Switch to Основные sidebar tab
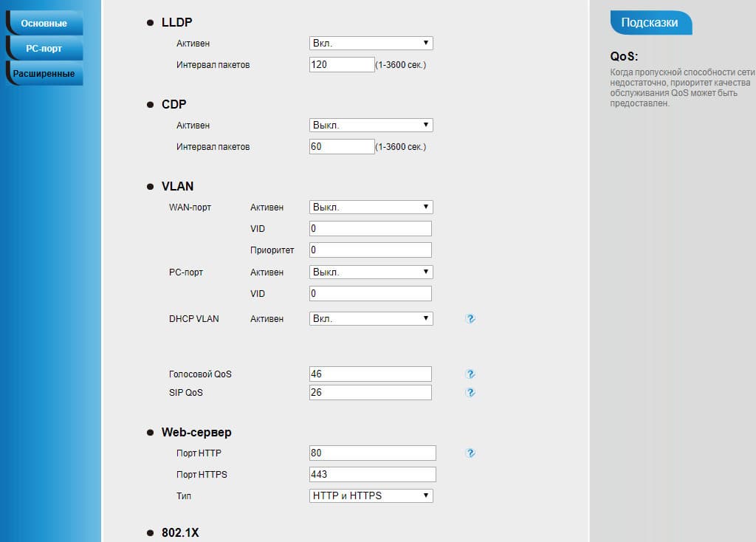 44,24
